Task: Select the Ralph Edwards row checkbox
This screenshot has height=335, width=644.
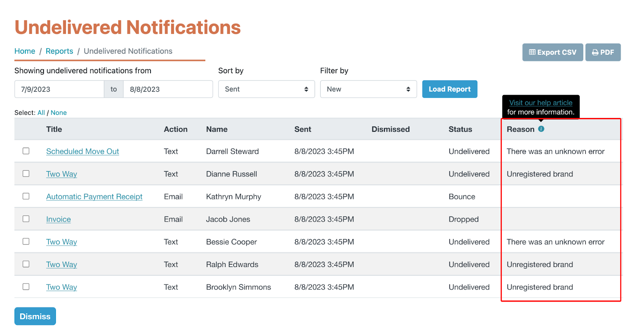Action: pyautogui.click(x=26, y=264)
